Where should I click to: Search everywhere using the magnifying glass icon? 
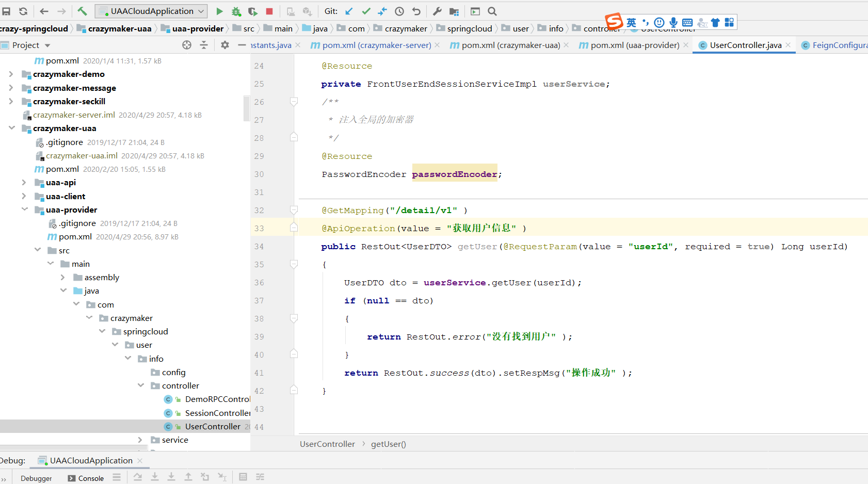tap(492, 11)
